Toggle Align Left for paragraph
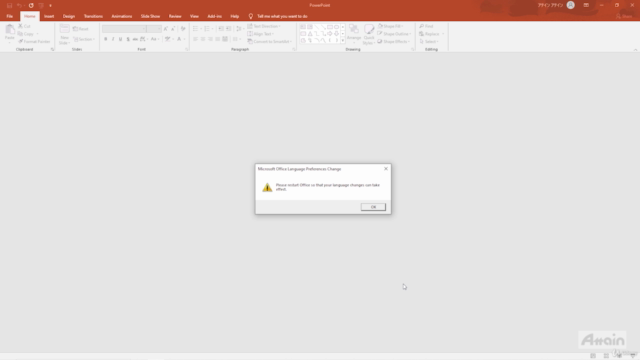Image resolution: width=640 pixels, height=360 pixels. click(195, 39)
